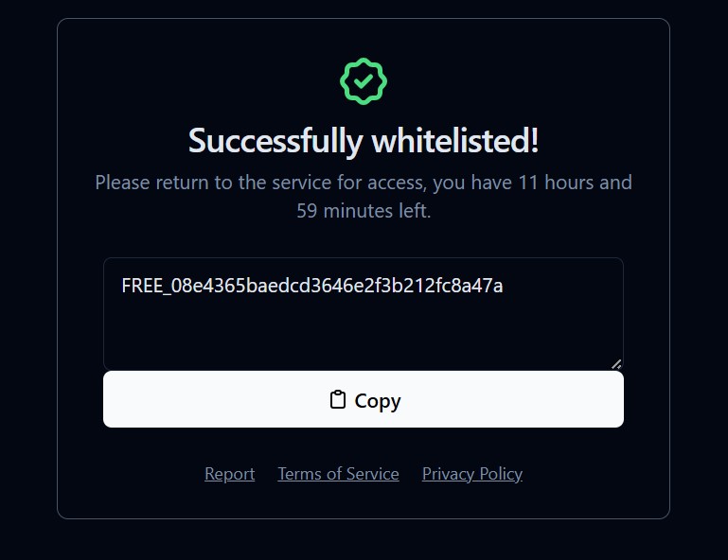Click the '59 minutes left.' text line
This screenshot has height=560, width=728.
click(x=364, y=211)
